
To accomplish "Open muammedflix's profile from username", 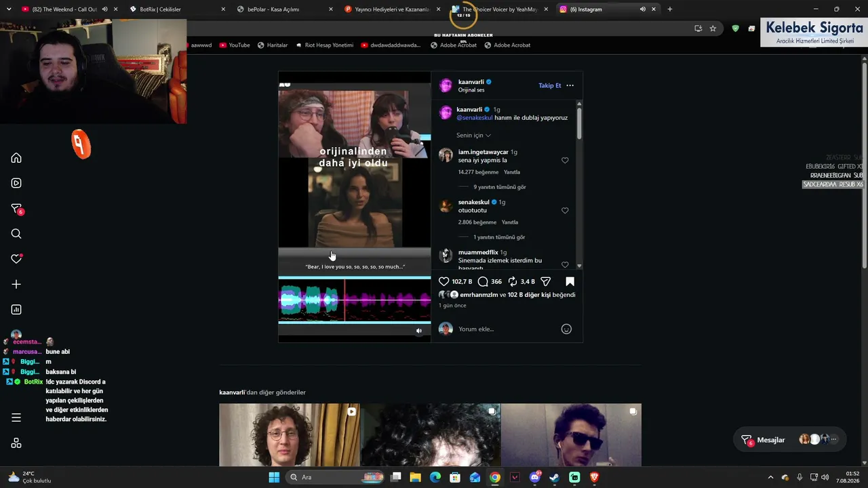I will click(478, 252).
